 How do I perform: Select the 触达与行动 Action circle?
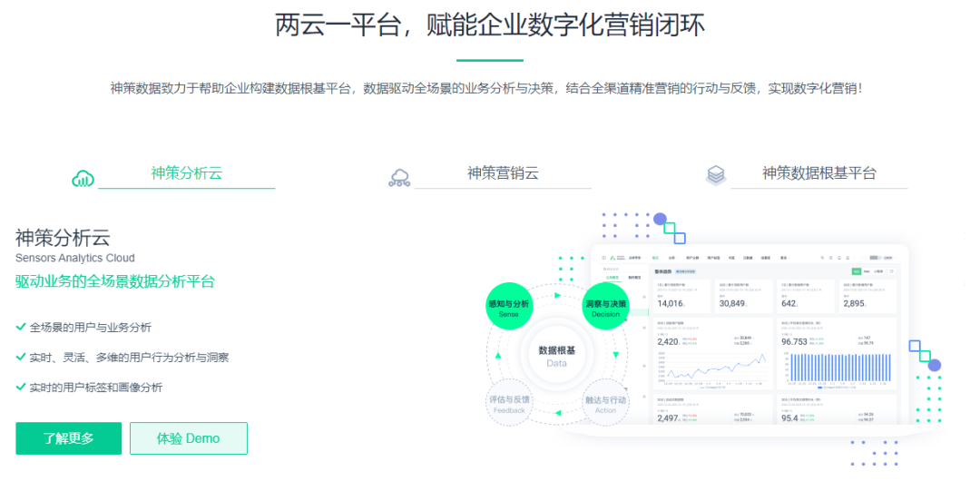point(605,404)
